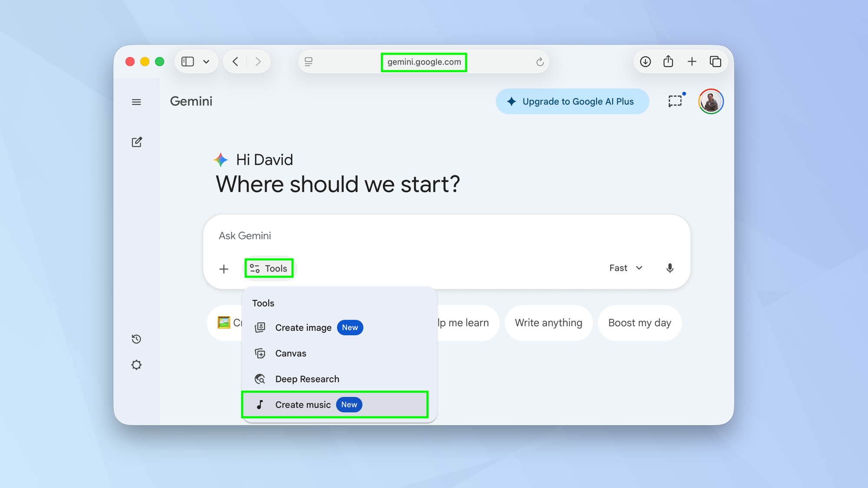Click the plus icon to attach files
The height and width of the screenshot is (488, 868).
(x=224, y=269)
